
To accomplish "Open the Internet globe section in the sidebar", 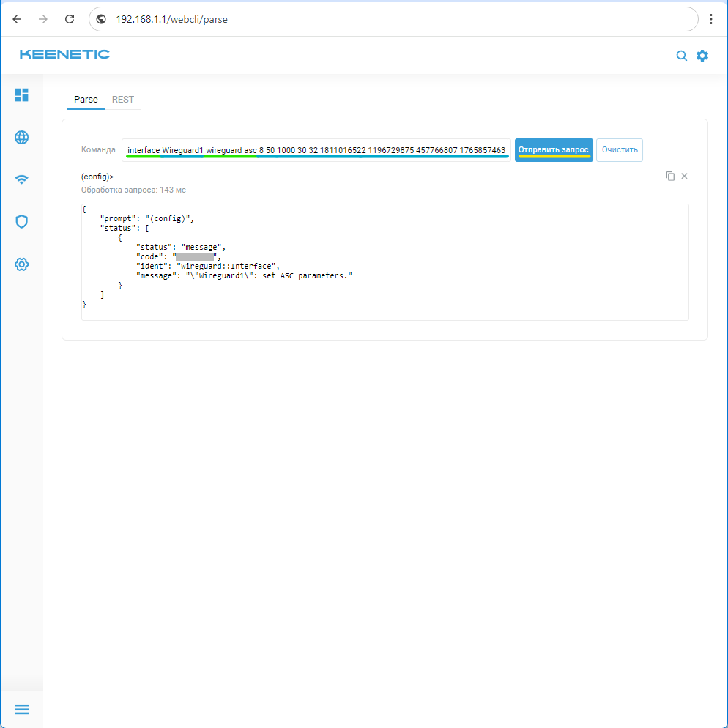I will coord(22,137).
